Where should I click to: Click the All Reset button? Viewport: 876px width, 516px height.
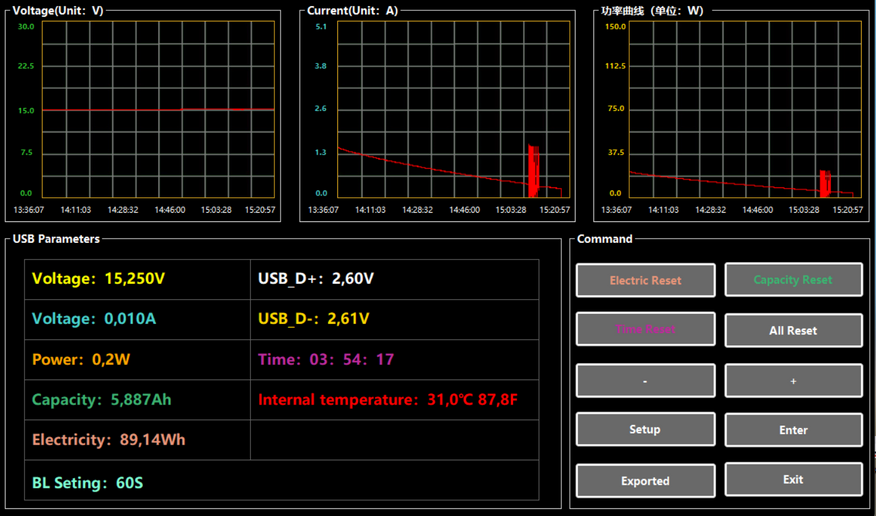(793, 330)
